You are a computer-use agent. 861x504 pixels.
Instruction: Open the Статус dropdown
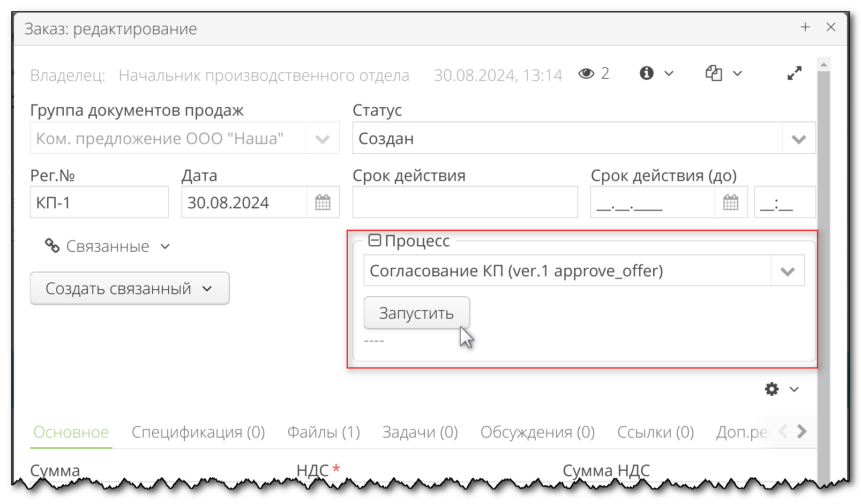[798, 138]
